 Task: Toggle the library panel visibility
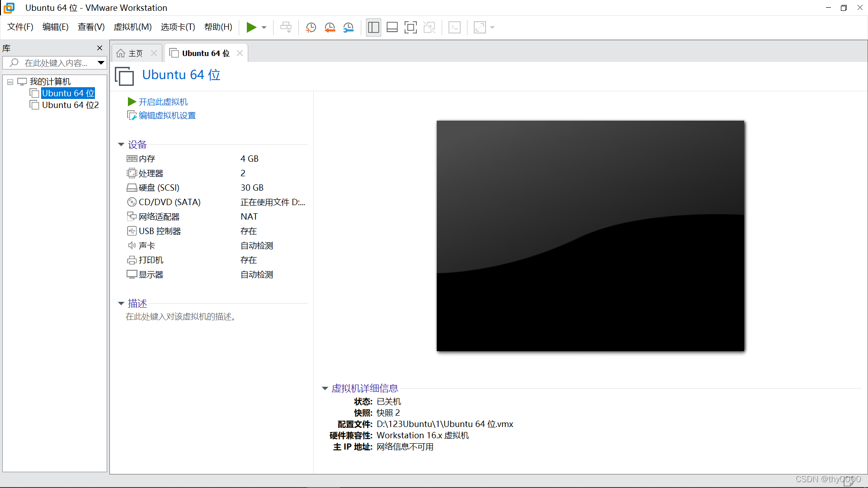[x=373, y=27]
